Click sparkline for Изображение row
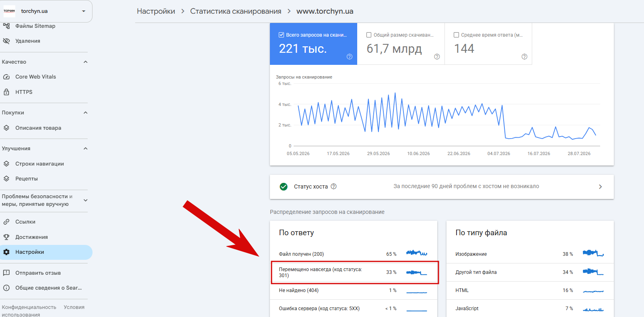The image size is (644, 317). click(x=593, y=253)
